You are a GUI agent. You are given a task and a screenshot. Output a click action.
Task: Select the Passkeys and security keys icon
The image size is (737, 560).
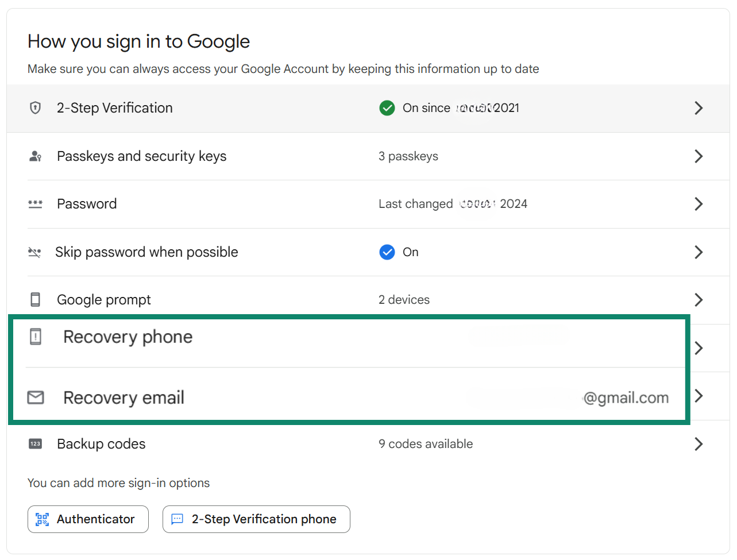click(35, 156)
